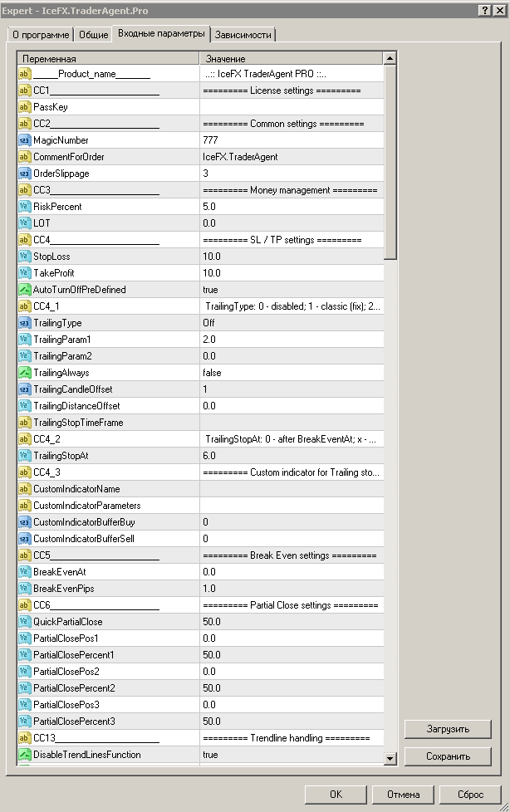Select the CustomIndicatorBufferSell variable row
This screenshot has height=812, width=510.
click(200, 539)
